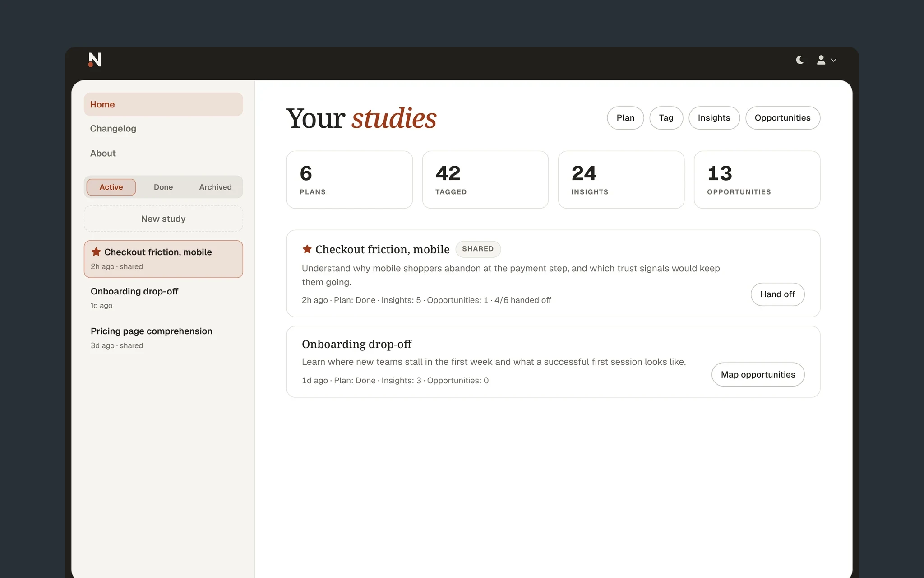
Task: Click the star beside the Checkout friction card title
Action: [307, 249]
